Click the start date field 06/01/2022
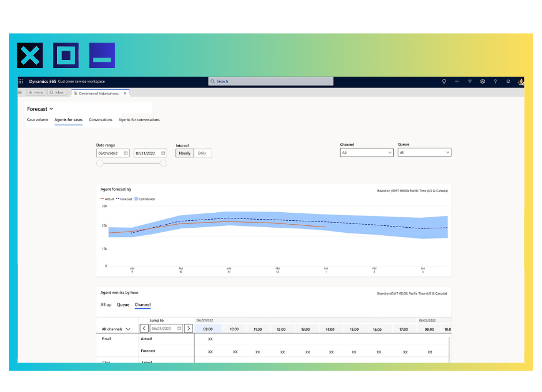 [112, 153]
